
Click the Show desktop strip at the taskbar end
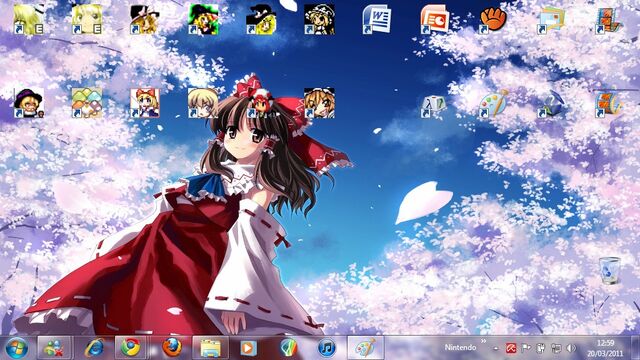pyautogui.click(x=635, y=348)
